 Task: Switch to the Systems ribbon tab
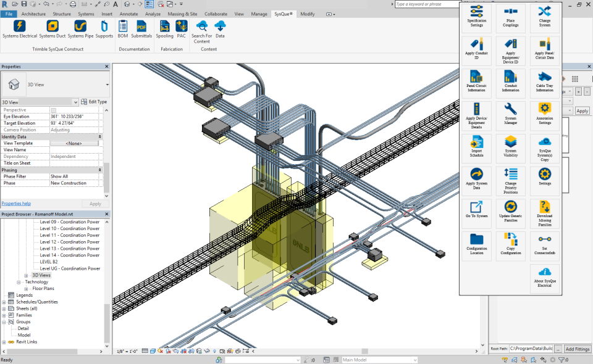(x=86, y=14)
